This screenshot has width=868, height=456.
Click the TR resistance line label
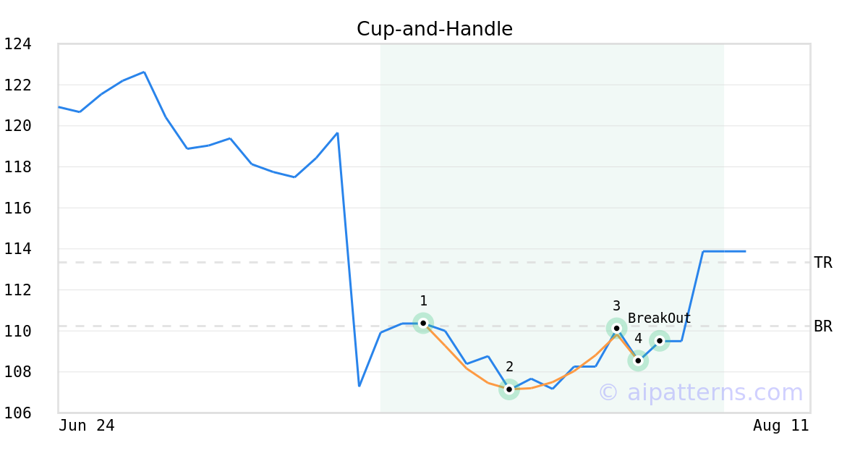(x=823, y=263)
